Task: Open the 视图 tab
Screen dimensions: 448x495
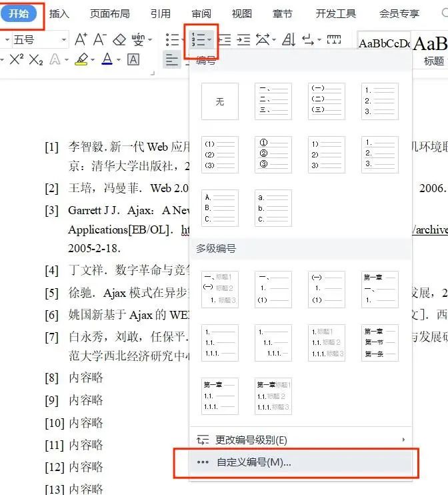Action: coord(242,14)
